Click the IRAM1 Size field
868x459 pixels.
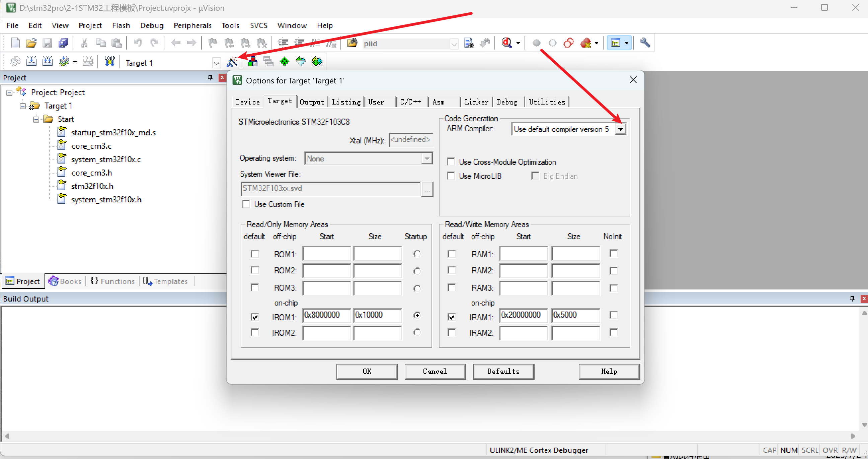pos(575,315)
